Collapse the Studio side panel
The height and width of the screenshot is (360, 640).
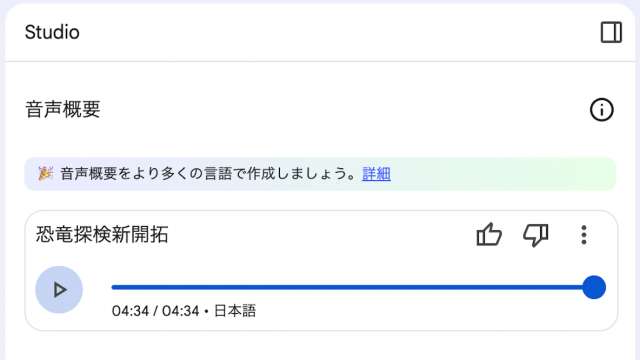click(x=611, y=32)
